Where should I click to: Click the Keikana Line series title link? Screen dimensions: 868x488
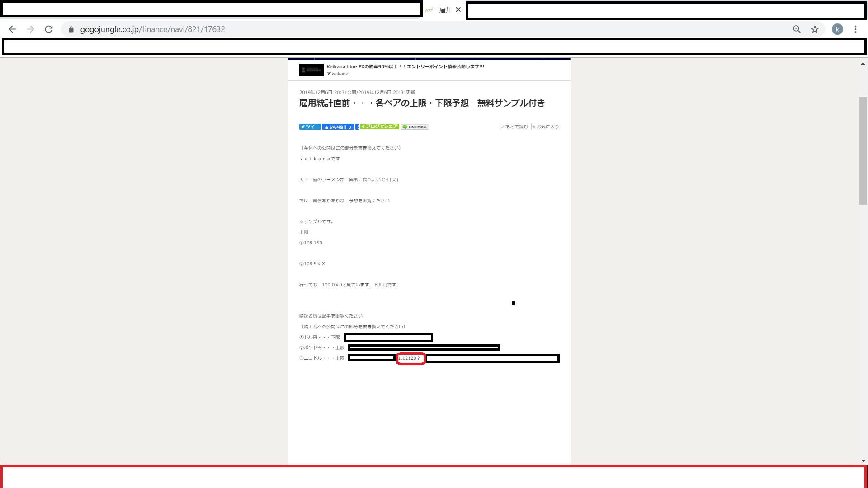coord(405,66)
